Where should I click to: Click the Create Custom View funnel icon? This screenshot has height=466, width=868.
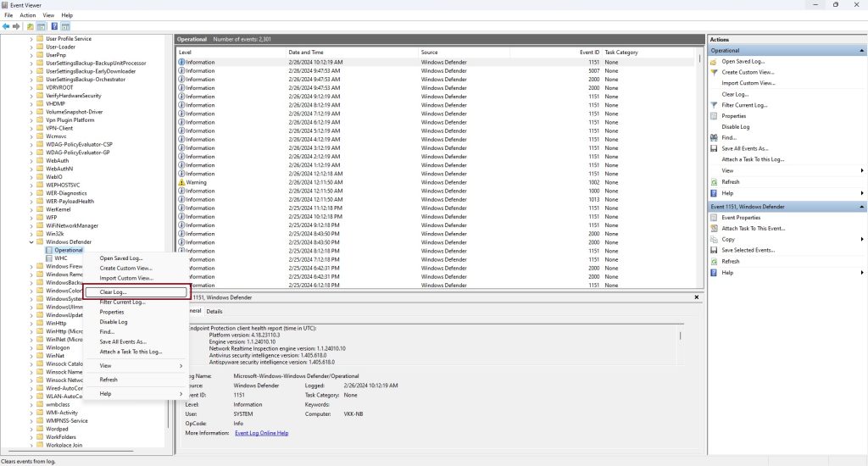(714, 72)
